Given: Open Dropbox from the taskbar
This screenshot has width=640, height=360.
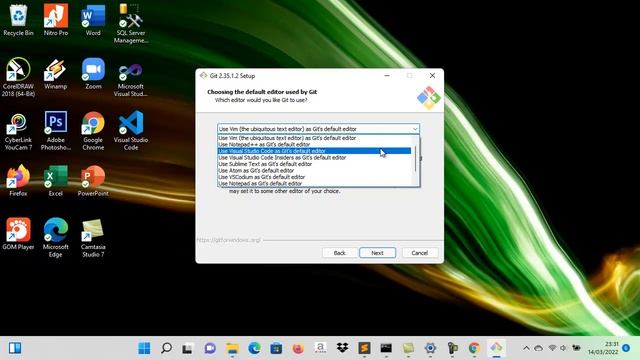Looking at the screenshot, I should click(342, 348).
